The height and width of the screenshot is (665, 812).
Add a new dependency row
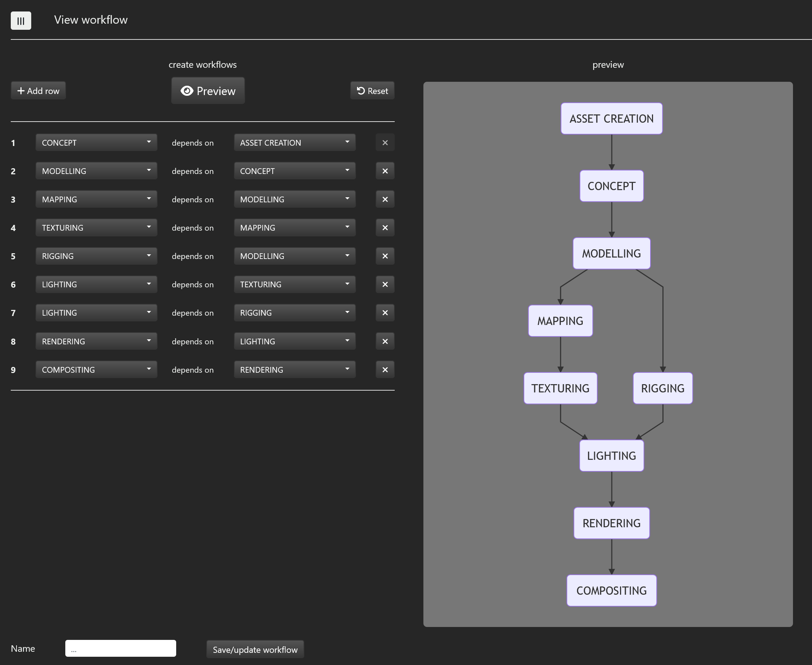[38, 91]
